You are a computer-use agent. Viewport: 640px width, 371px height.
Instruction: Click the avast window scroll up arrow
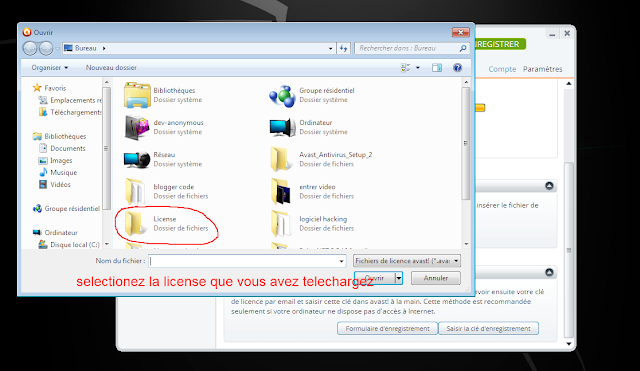coord(569,84)
